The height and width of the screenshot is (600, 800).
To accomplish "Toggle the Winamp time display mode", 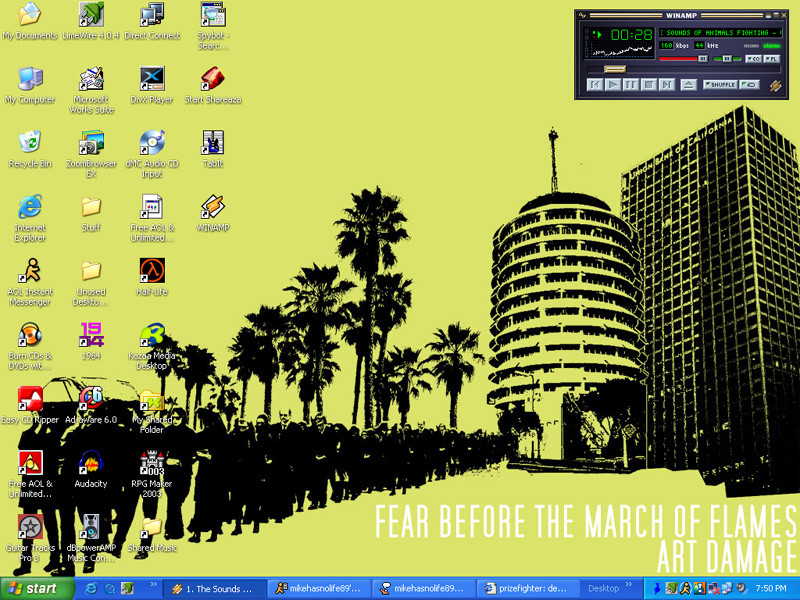I will (x=632, y=35).
